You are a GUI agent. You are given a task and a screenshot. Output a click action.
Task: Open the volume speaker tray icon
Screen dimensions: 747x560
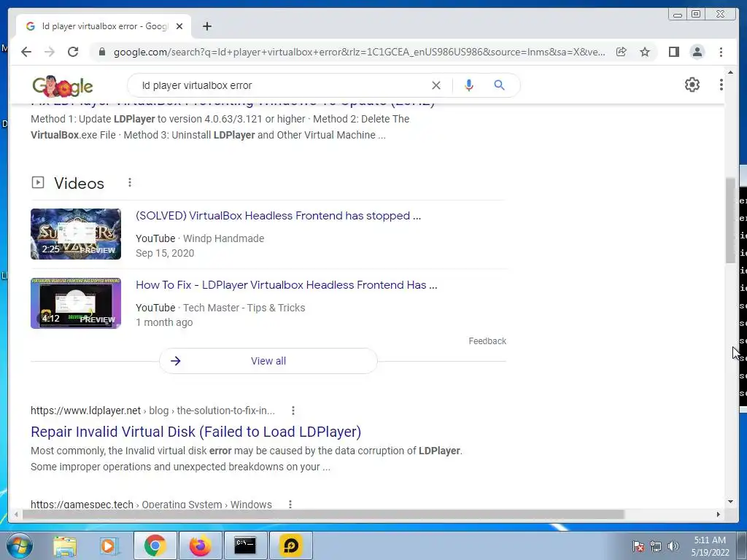pyautogui.click(x=673, y=546)
